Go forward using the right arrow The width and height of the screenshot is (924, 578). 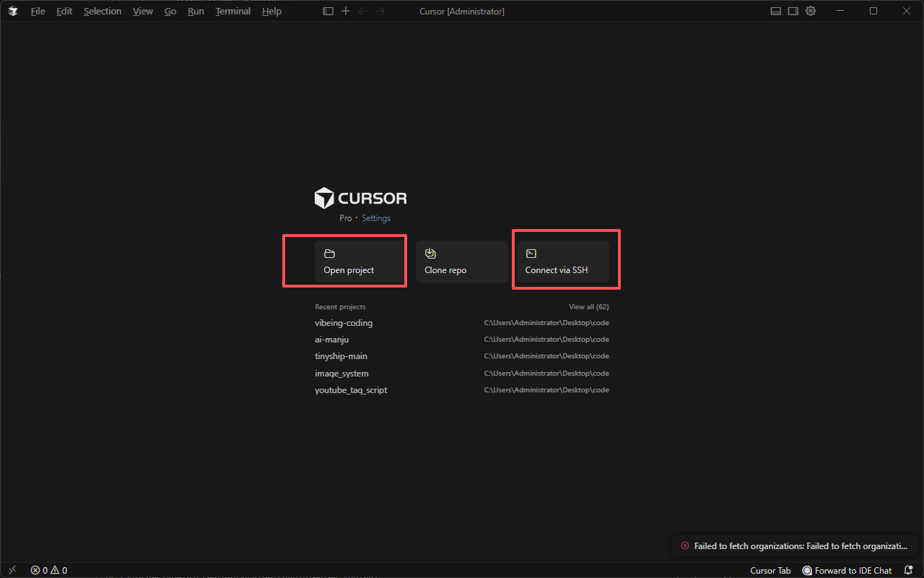pos(380,11)
